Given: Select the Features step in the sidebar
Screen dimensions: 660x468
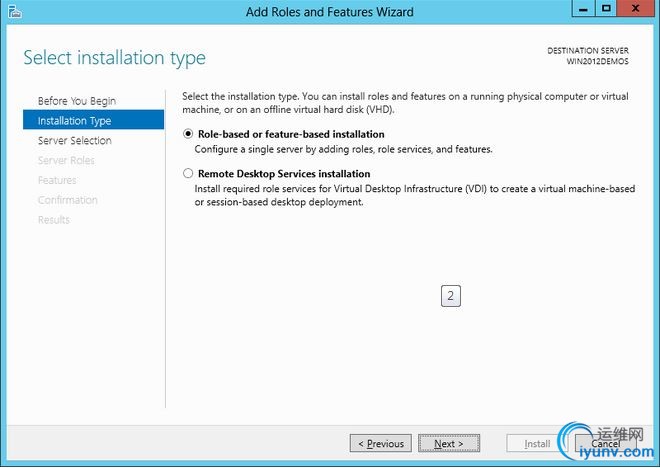Looking at the screenshot, I should (57, 180).
